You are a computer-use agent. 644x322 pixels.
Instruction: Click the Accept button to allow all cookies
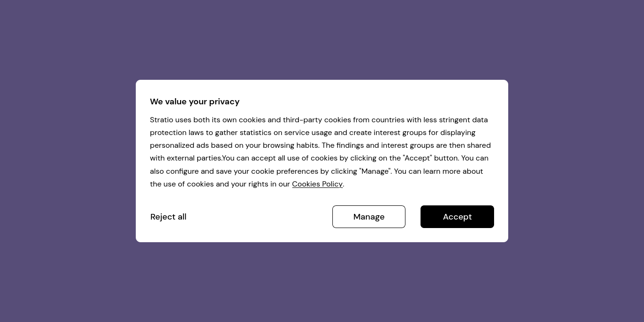[x=457, y=217]
